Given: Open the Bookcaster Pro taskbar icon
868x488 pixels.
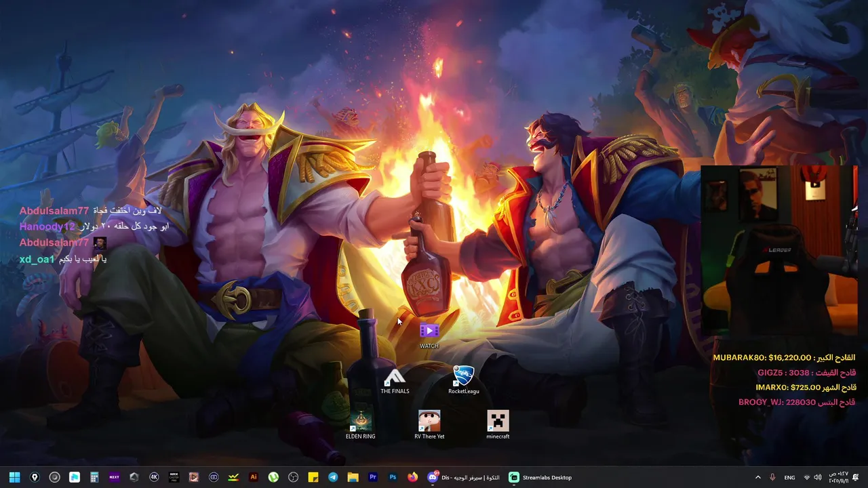Looking at the screenshot, I should 174,477.
